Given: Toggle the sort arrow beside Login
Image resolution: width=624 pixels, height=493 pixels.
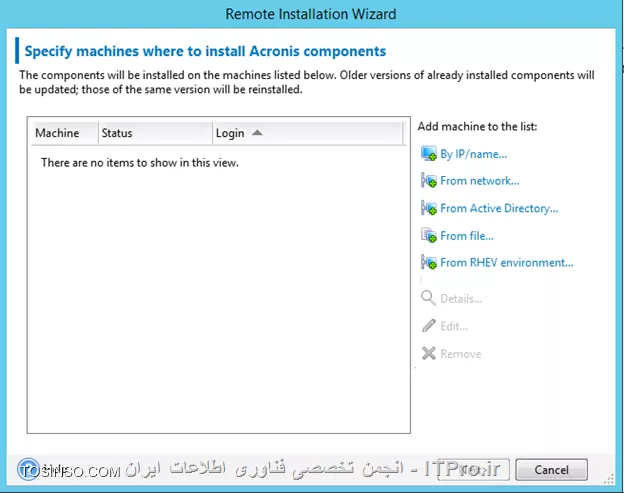Looking at the screenshot, I should 257,133.
